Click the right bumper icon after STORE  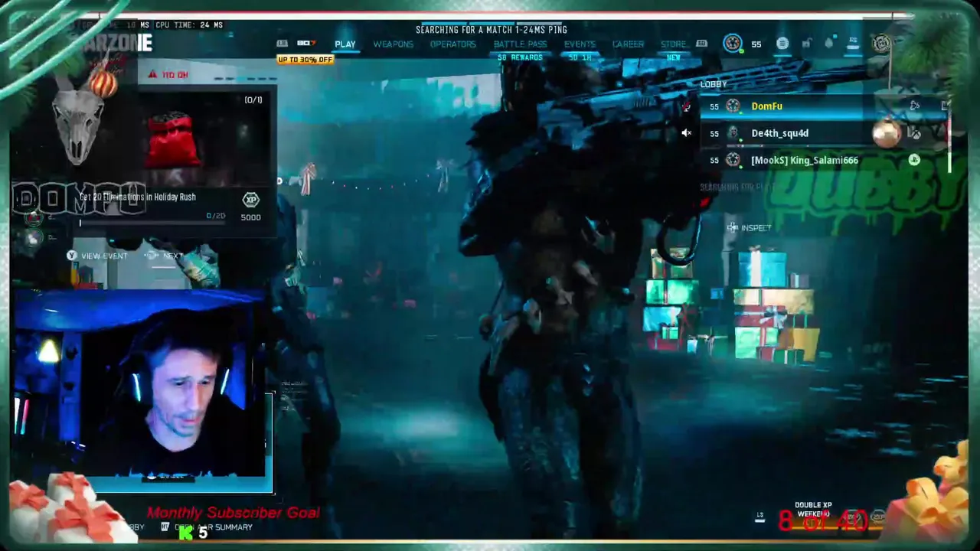tap(701, 44)
